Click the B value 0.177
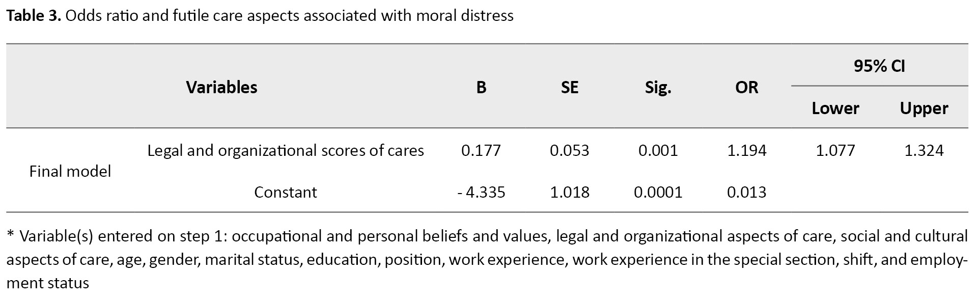Screen dimensions: 980x299 (481, 150)
